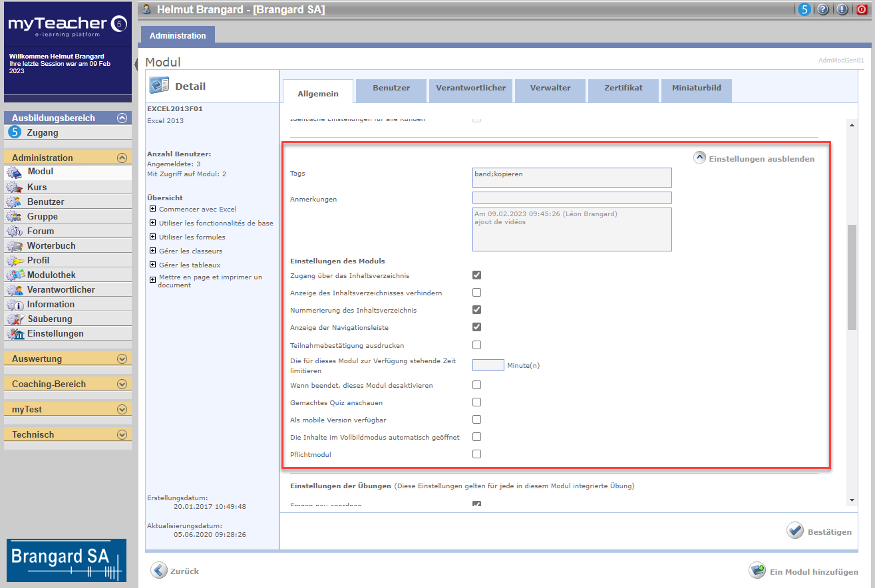Click Ein Modul hinzufügen

click(x=804, y=571)
